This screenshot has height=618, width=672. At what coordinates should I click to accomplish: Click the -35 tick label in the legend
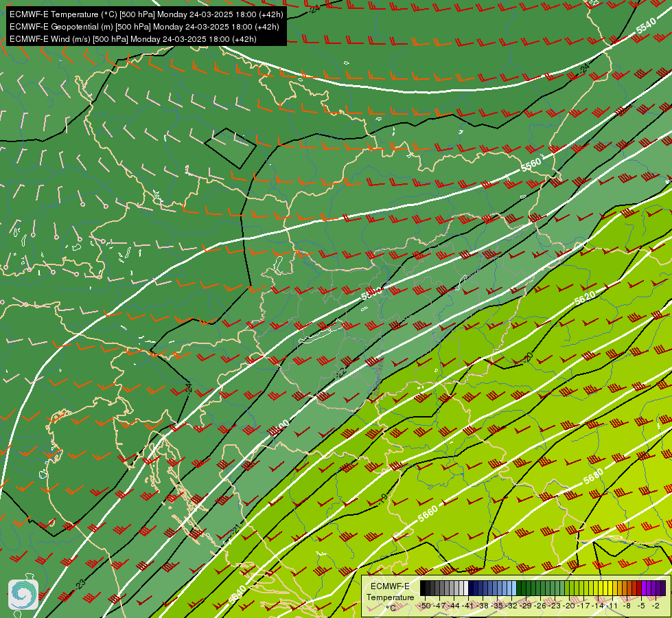click(498, 606)
